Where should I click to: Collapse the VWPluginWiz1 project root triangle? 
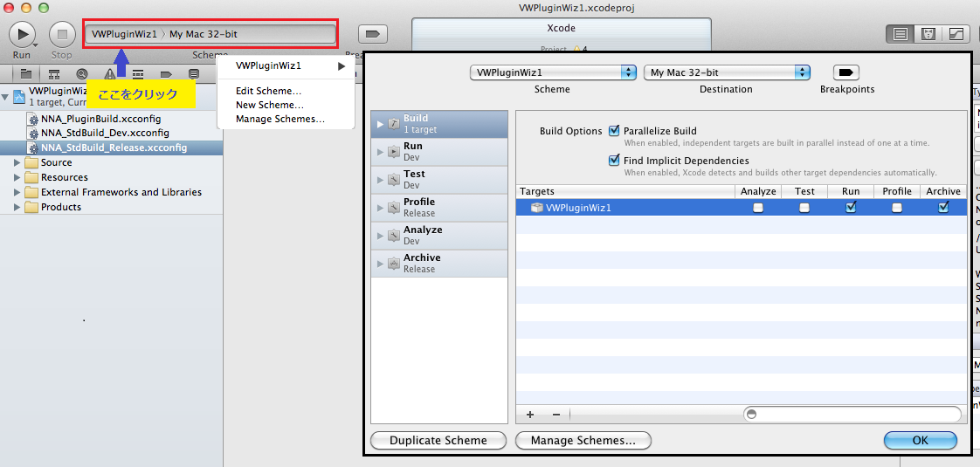point(5,97)
